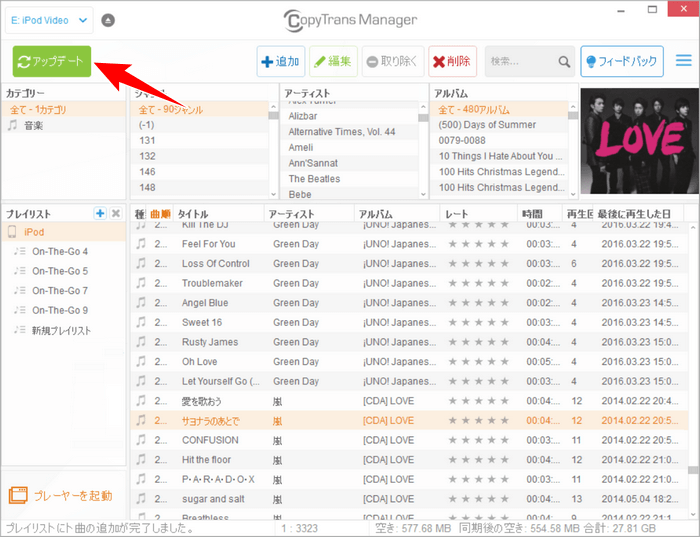Click the 編集 edit button

[x=333, y=61]
